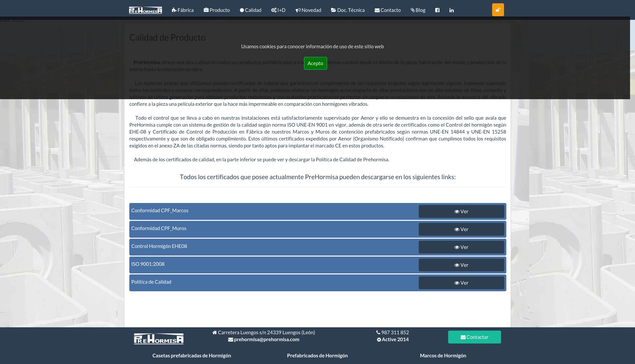The width and height of the screenshot is (635, 364).
Task: View the Conformidad CPF_Muros certificate
Action: (x=461, y=229)
